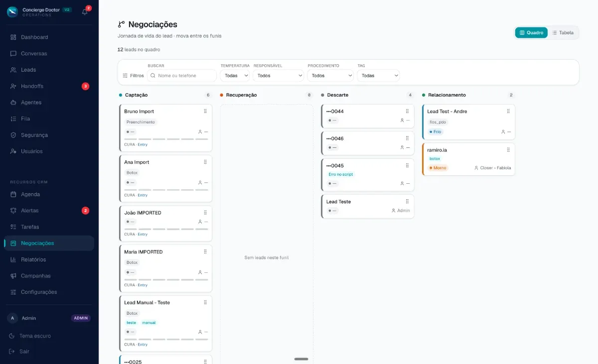Screen dimensions: 598x364
Task: Click the Segurança shield icon
Action: [x=13, y=135]
